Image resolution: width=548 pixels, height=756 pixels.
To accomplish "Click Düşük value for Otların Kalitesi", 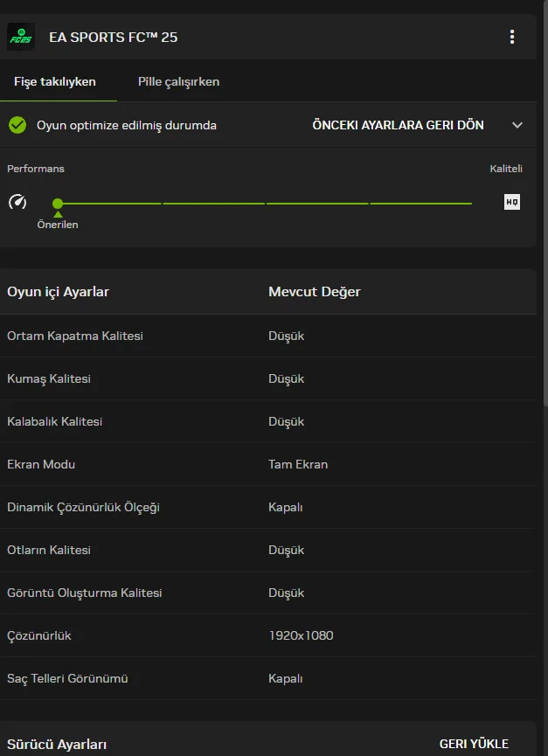I will point(287,550).
